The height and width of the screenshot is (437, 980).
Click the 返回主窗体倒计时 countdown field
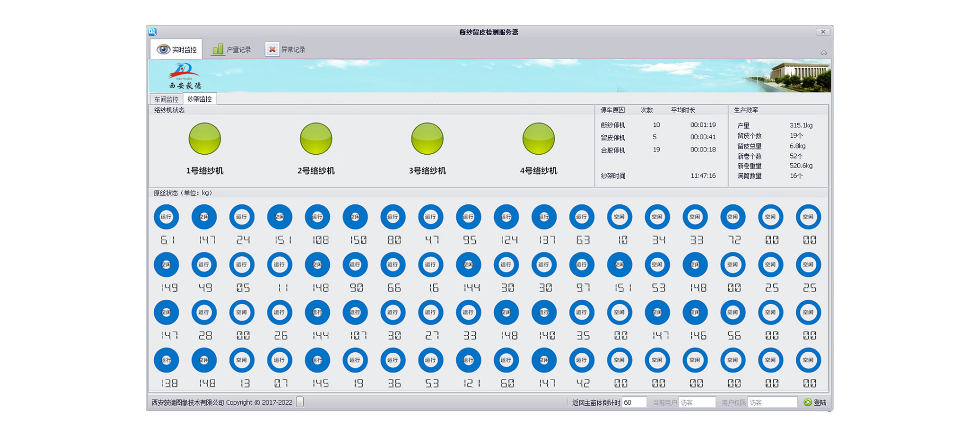click(x=634, y=402)
